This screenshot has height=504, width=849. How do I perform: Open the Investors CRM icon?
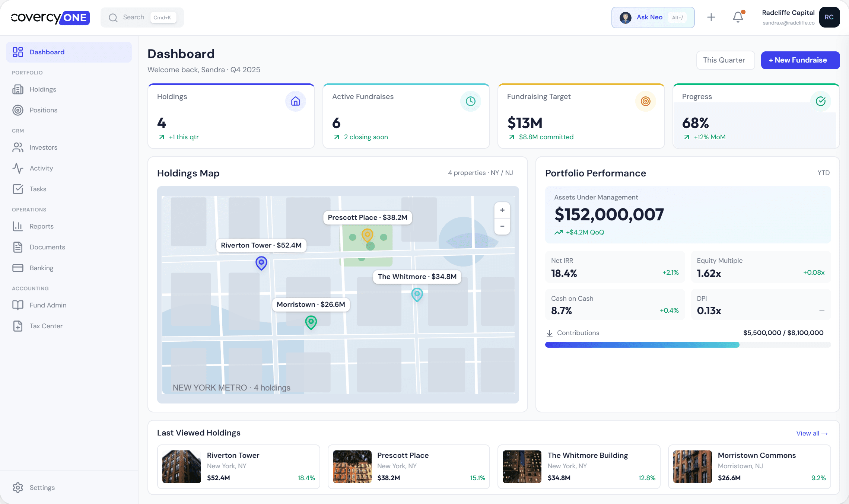(18, 147)
